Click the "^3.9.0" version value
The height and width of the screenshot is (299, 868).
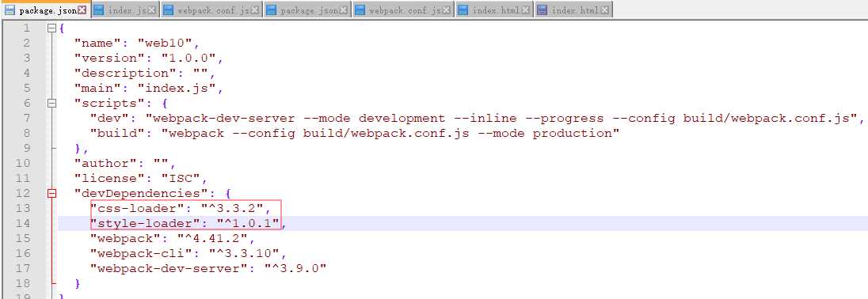[295, 268]
